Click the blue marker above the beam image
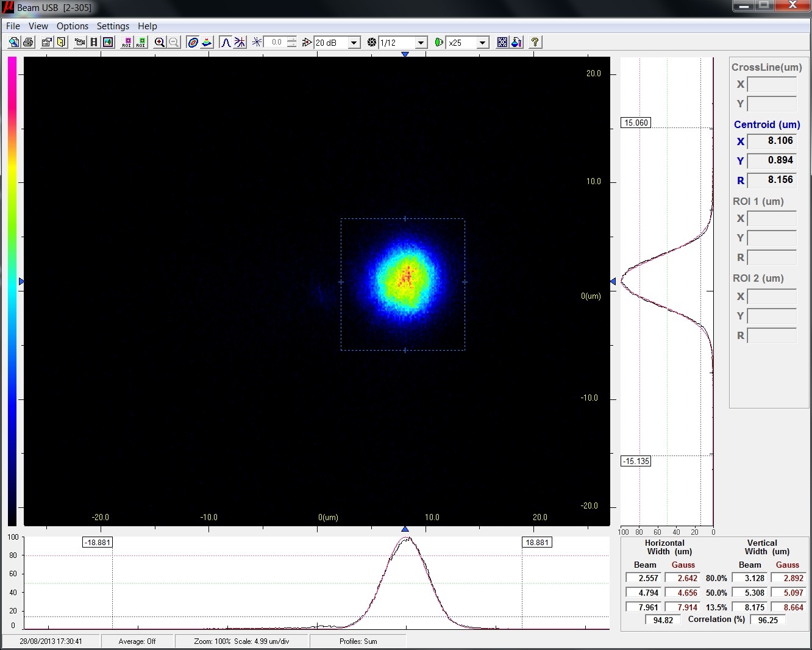This screenshot has height=650, width=812. click(x=405, y=54)
